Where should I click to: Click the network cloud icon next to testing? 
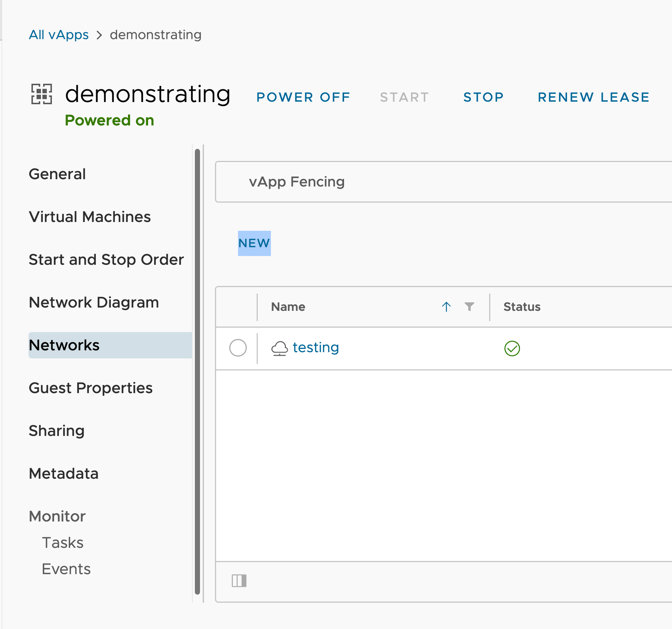point(280,348)
